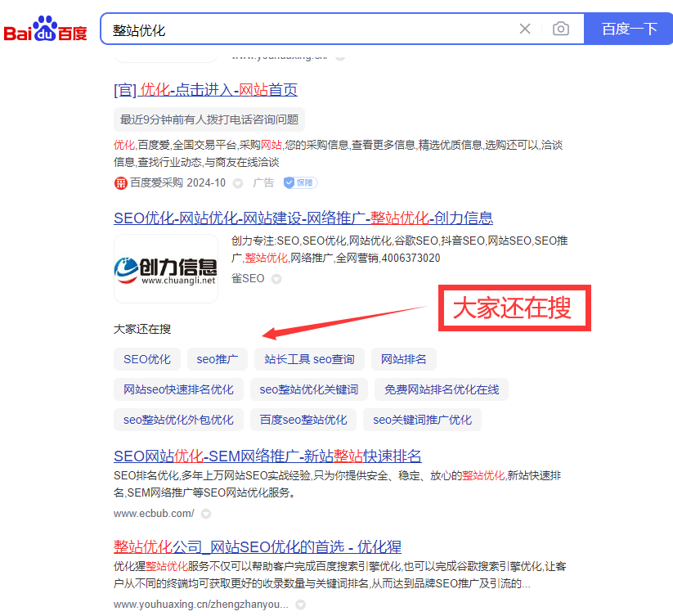Select the 免费网站排名优化在线 related search
Image resolution: width=673 pixels, height=616 pixels.
(442, 389)
